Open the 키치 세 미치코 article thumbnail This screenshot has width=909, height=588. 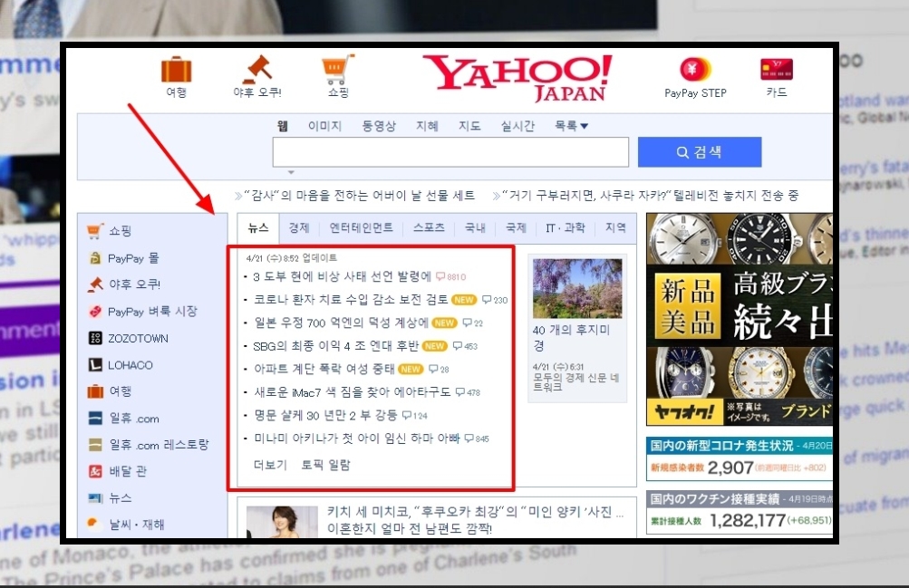282,521
